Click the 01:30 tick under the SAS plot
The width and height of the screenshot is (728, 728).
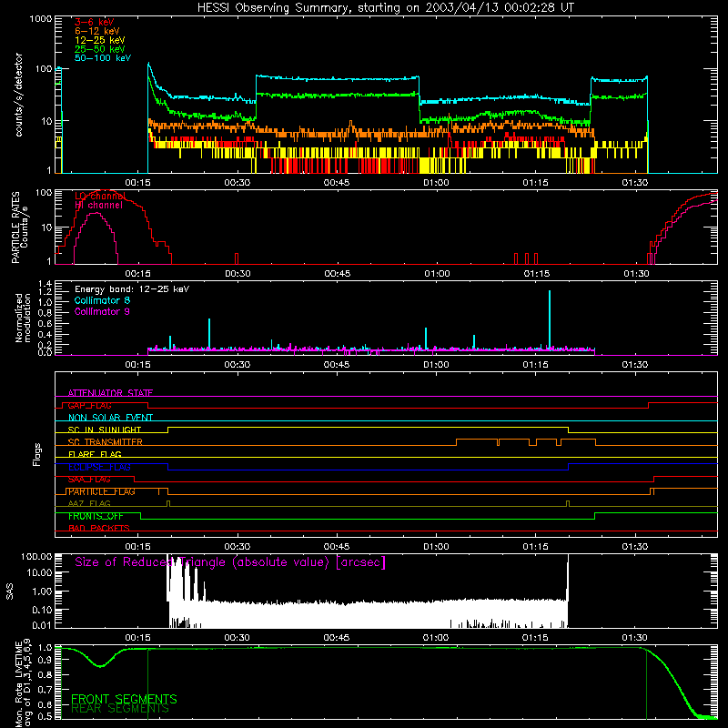tap(634, 638)
